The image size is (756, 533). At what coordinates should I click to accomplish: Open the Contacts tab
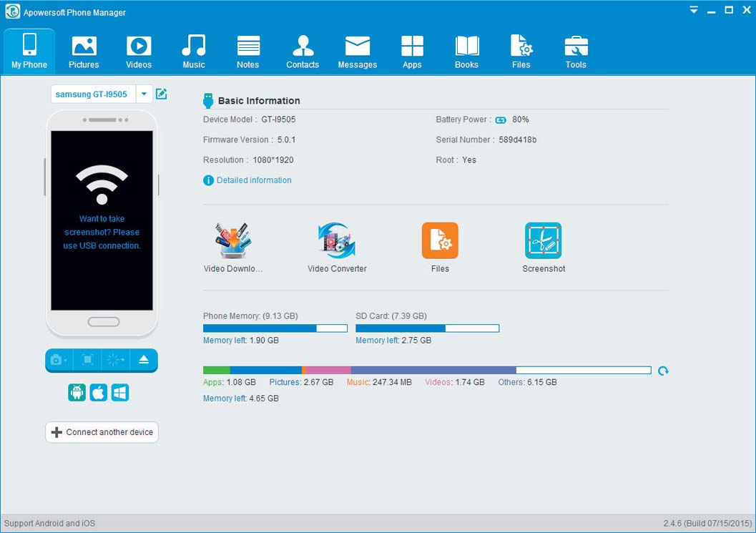(303, 52)
